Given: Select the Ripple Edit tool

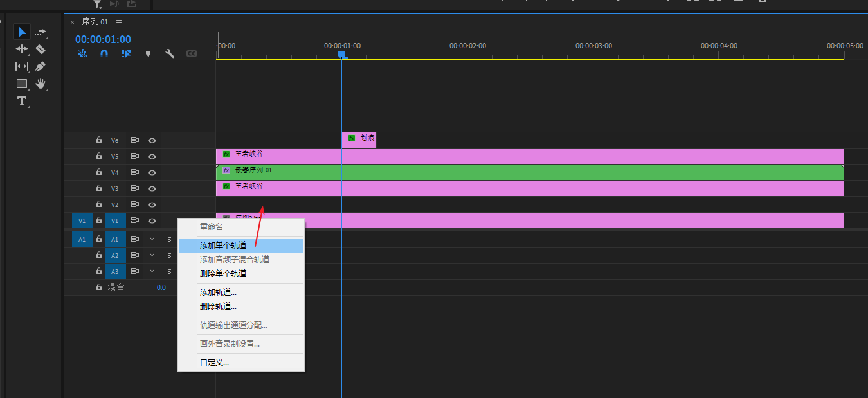Looking at the screenshot, I should [x=22, y=49].
